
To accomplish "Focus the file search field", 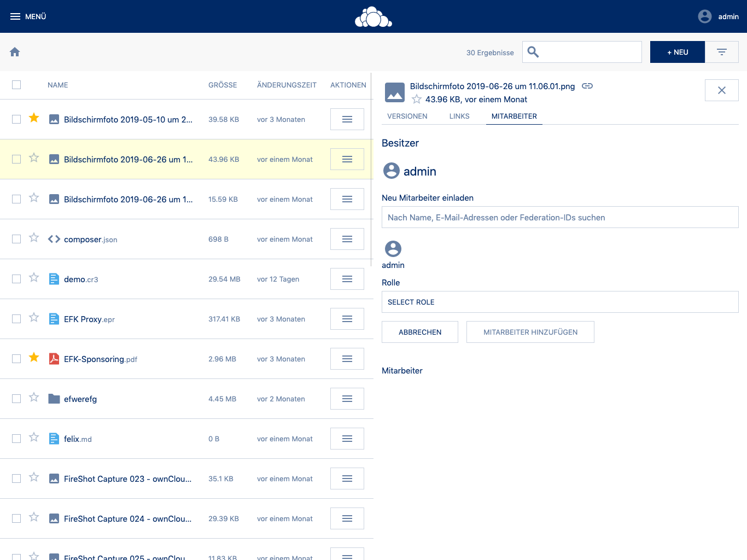I will click(x=582, y=52).
